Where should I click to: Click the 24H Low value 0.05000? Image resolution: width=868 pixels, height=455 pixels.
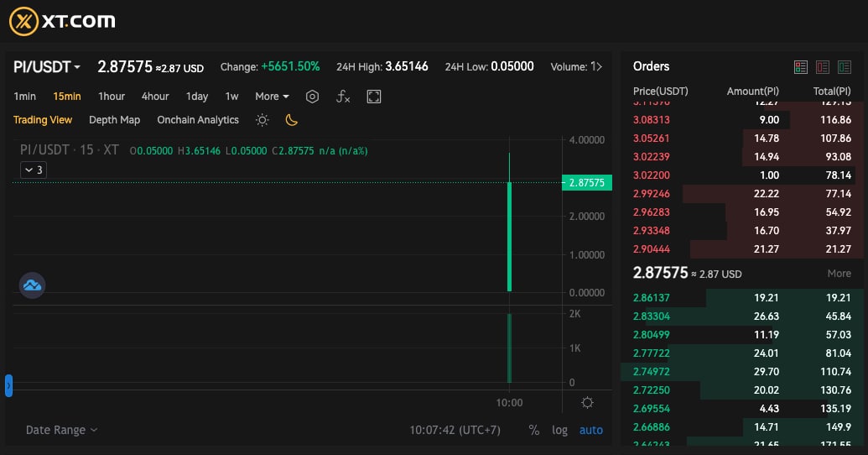[512, 66]
